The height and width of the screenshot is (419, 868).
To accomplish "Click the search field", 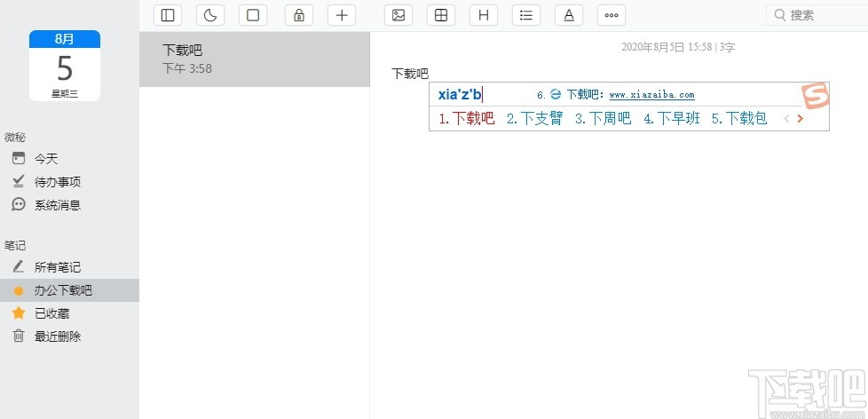I will click(x=817, y=15).
